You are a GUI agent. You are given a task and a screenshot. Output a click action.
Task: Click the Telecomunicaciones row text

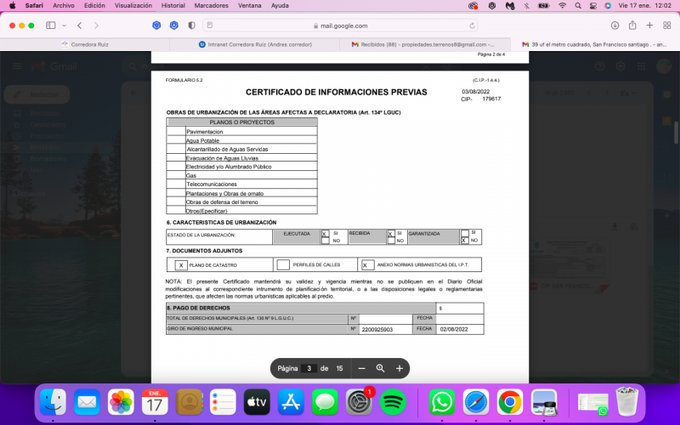point(212,184)
